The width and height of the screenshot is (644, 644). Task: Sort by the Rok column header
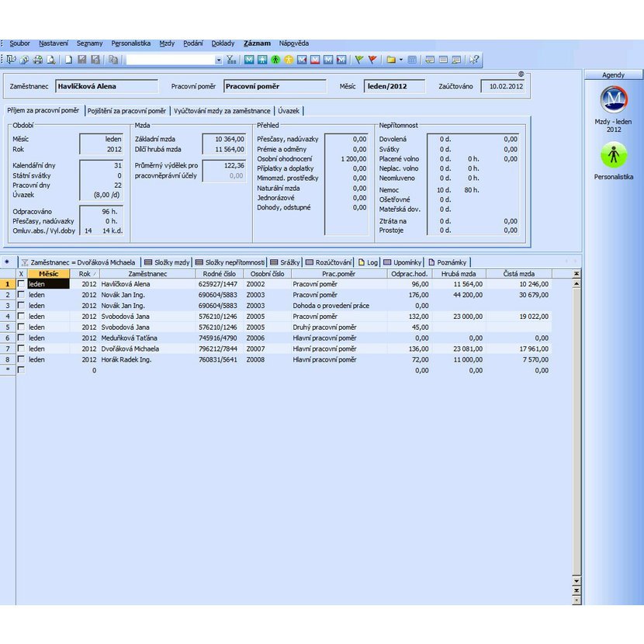point(85,274)
